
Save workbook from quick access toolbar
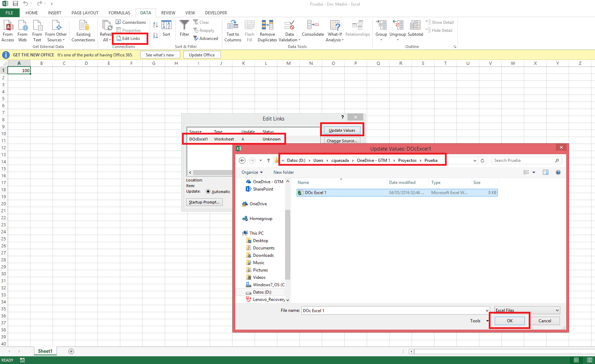point(15,4)
